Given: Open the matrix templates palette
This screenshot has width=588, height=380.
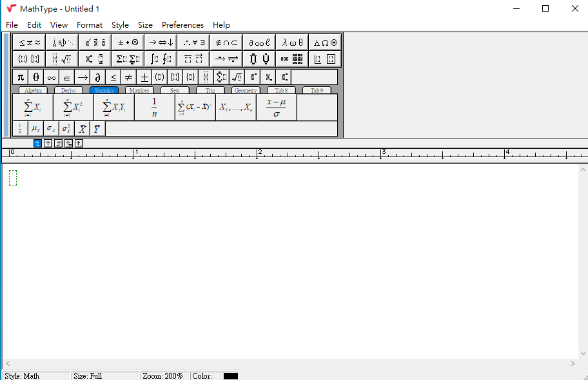Looking at the screenshot, I should click(293, 59).
